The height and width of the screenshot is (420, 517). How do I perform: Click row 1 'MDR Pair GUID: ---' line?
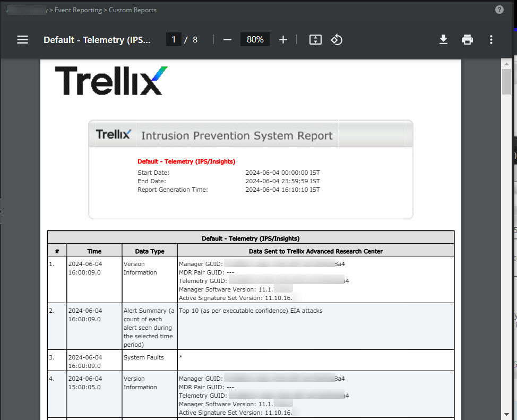(206, 272)
